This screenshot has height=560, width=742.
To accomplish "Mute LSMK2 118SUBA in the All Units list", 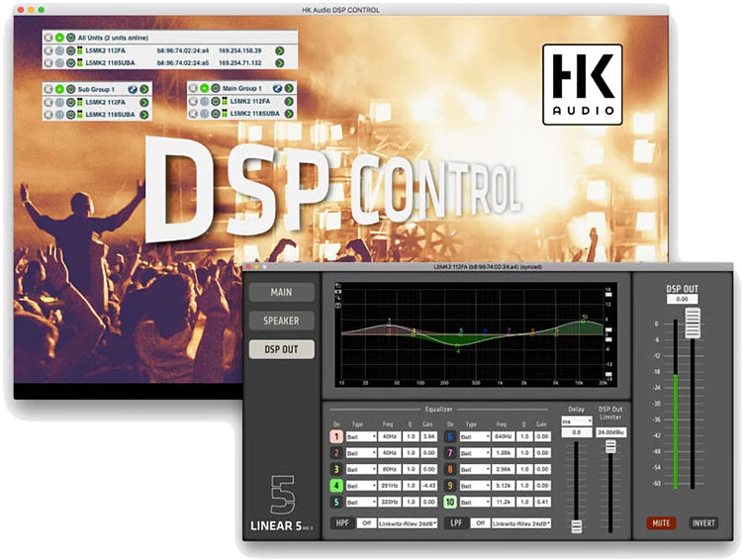I will click(x=47, y=63).
